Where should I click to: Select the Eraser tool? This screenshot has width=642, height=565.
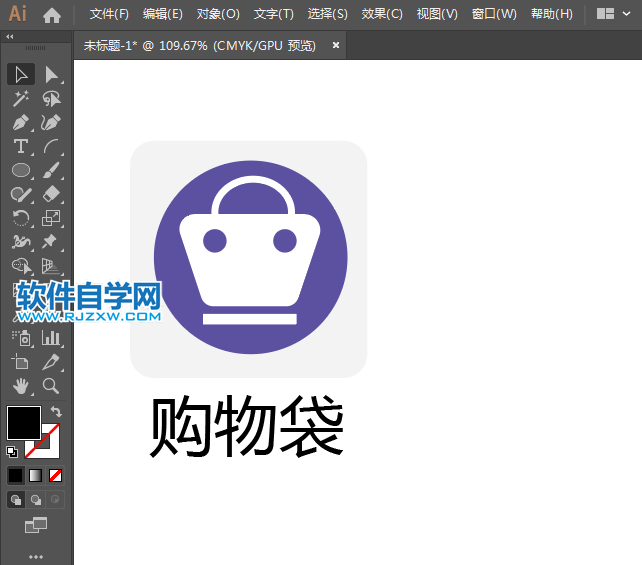point(51,194)
